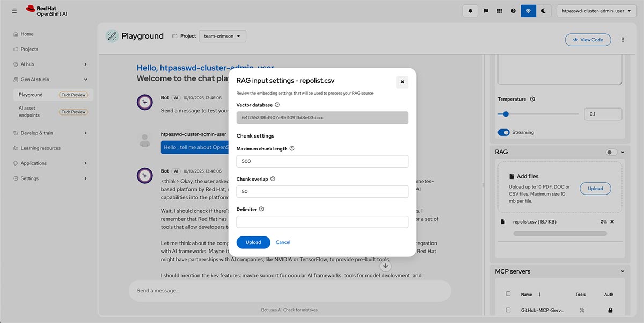The image size is (644, 323).
Task: Collapse the MCP servers section
Action: 623,271
